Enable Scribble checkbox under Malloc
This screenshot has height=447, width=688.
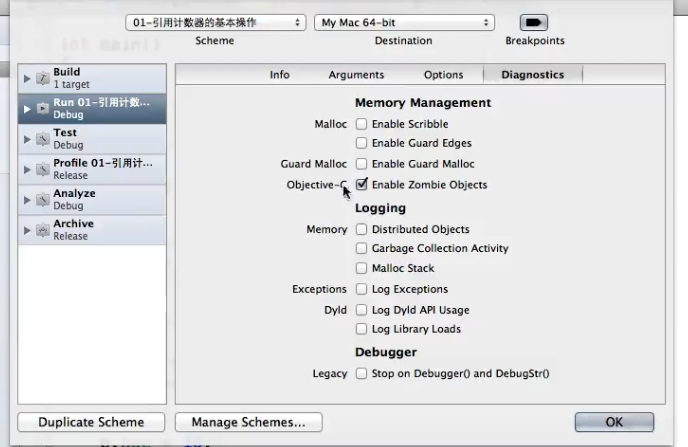(x=361, y=124)
